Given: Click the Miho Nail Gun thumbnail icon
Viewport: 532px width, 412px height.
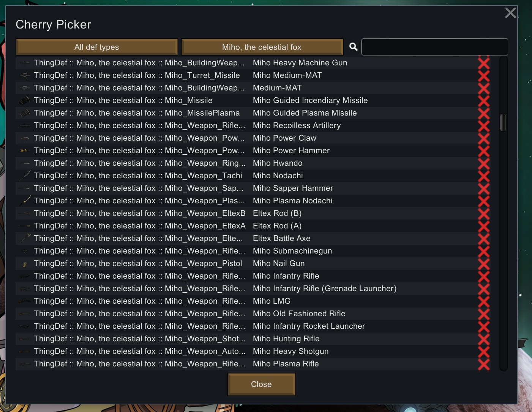Looking at the screenshot, I should pos(25,264).
